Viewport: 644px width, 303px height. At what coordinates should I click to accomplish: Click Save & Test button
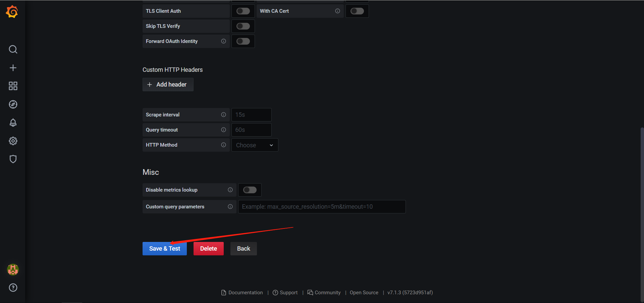pos(165,249)
